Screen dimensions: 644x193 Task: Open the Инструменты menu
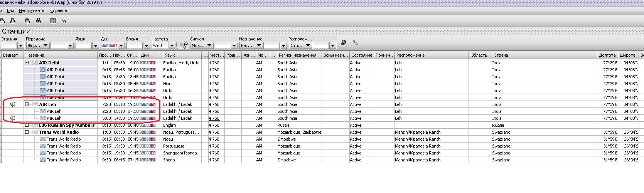tap(32, 10)
